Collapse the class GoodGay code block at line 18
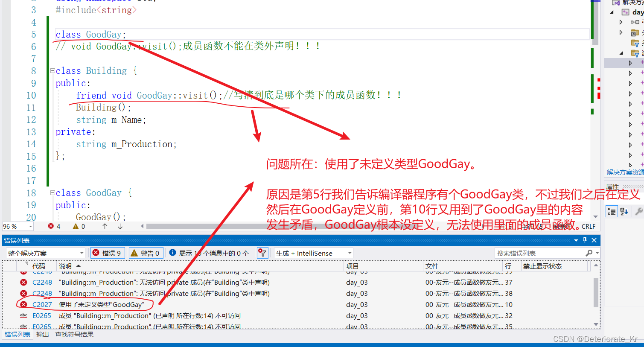 point(52,193)
